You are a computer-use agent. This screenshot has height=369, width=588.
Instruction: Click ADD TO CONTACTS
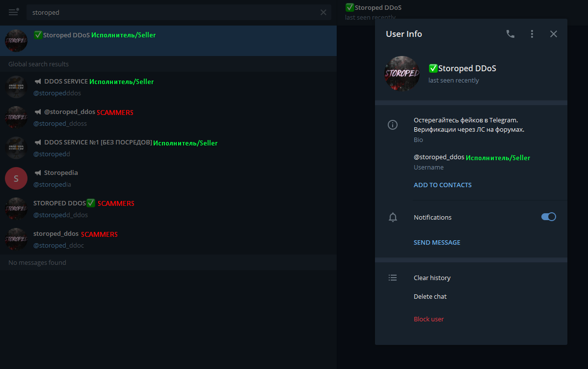coord(442,185)
